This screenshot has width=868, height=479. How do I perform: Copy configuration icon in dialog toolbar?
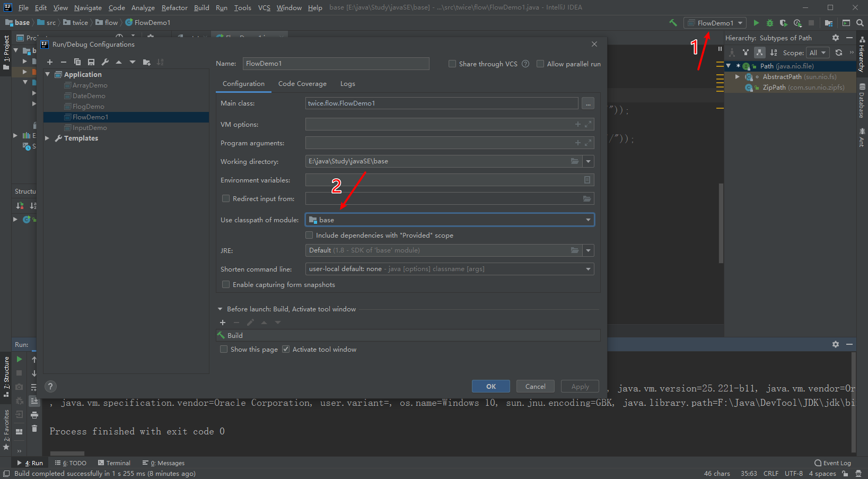77,63
